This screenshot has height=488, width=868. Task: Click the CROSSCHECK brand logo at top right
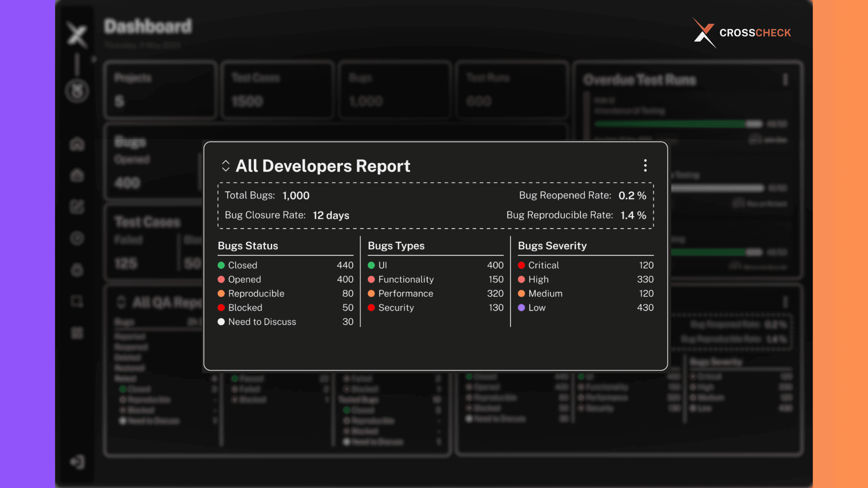[x=741, y=33]
